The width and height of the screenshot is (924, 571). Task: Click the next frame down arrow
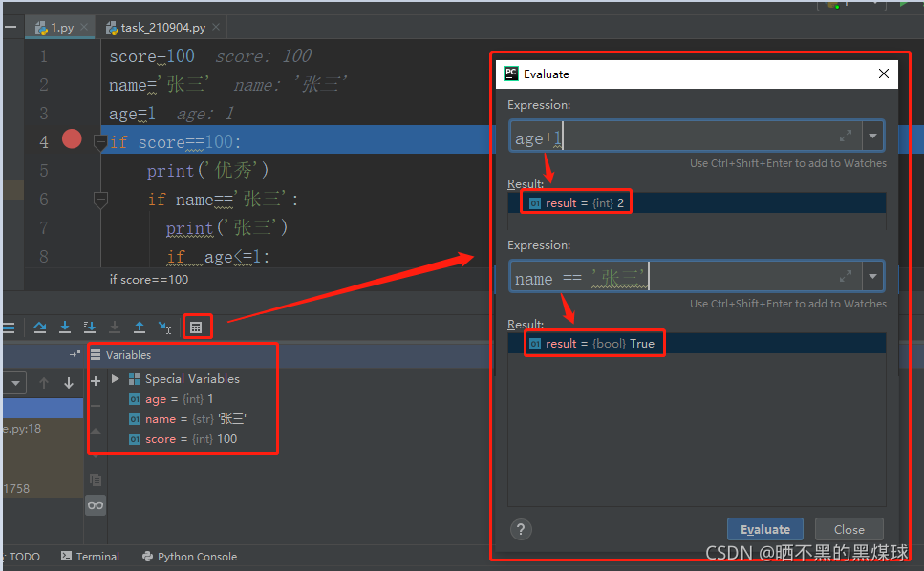point(69,383)
